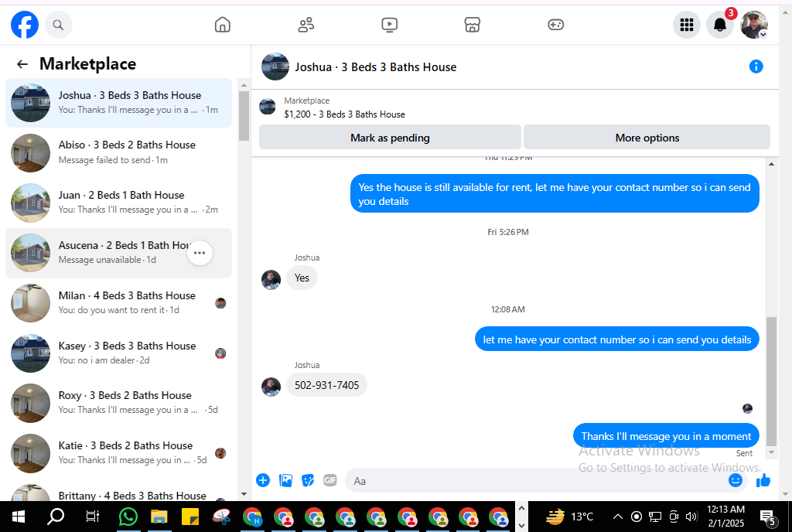Image resolution: width=792 pixels, height=532 pixels.
Task: Open the Marketplace storefront icon
Action: (x=473, y=25)
